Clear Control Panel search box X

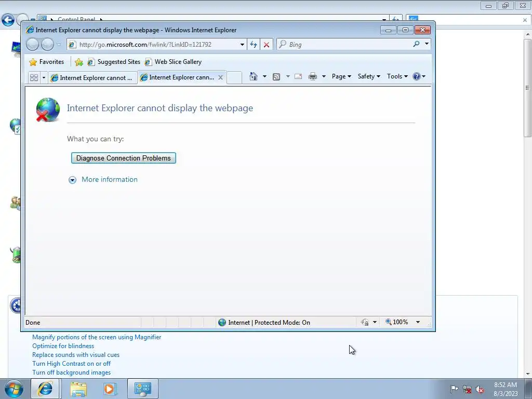coord(525,20)
